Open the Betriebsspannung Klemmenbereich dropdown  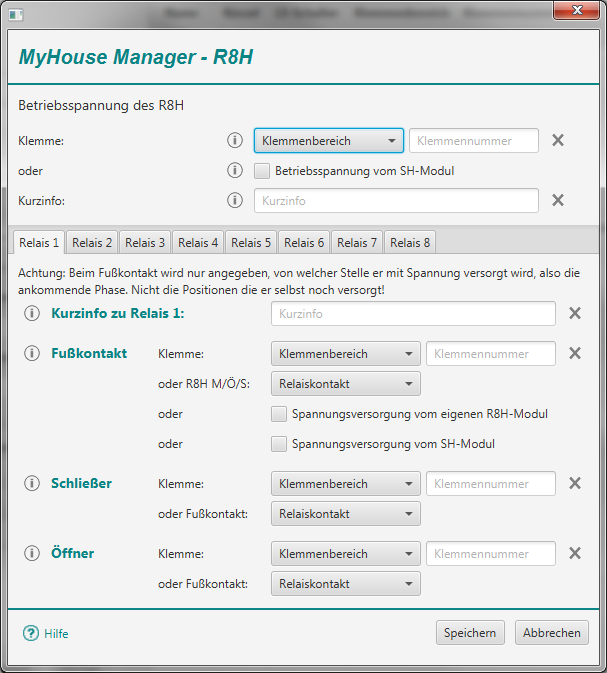click(x=328, y=140)
